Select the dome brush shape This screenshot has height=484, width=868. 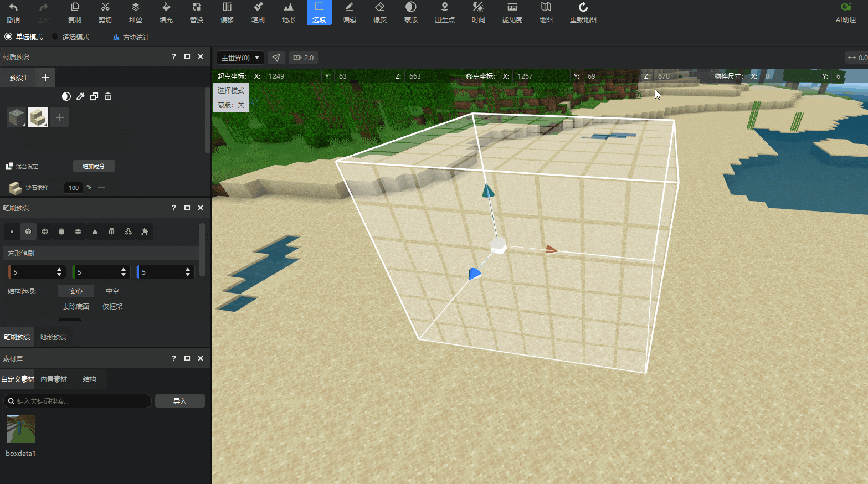click(78, 231)
